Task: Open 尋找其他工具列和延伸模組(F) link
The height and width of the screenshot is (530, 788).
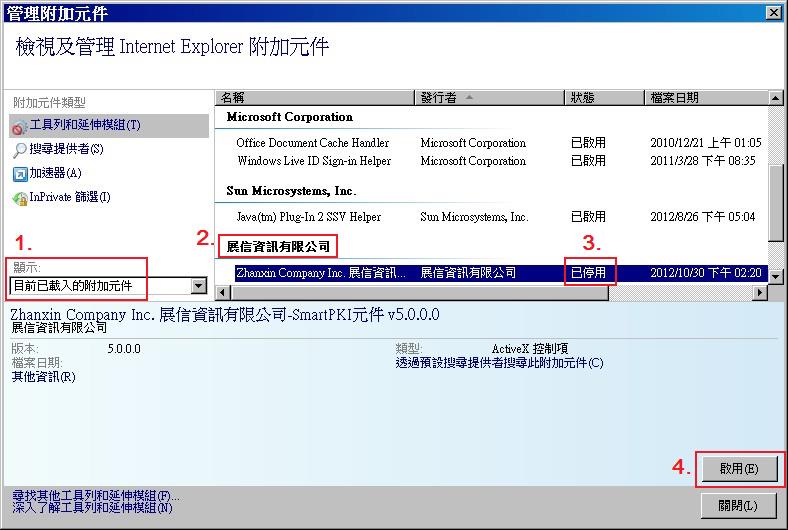Action: (x=95, y=496)
